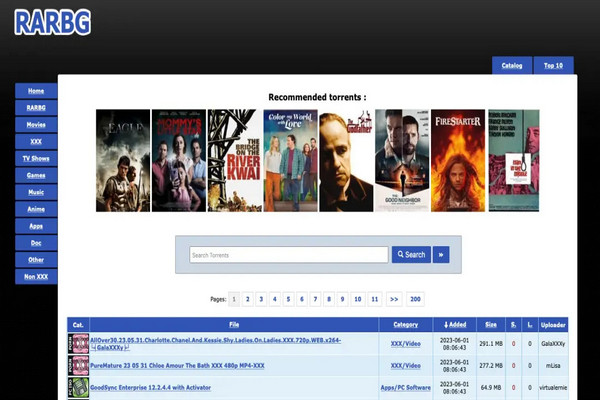This screenshot has height=400, width=600.
Task: Open The Eagle movie poster
Action: point(123,160)
